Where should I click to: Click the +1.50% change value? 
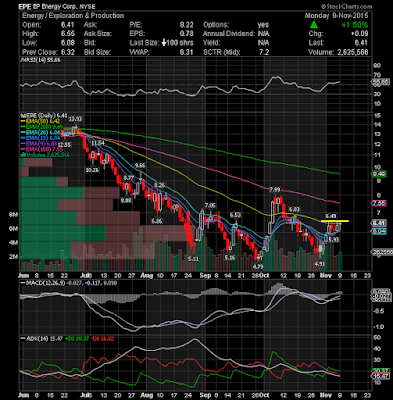coord(355,25)
